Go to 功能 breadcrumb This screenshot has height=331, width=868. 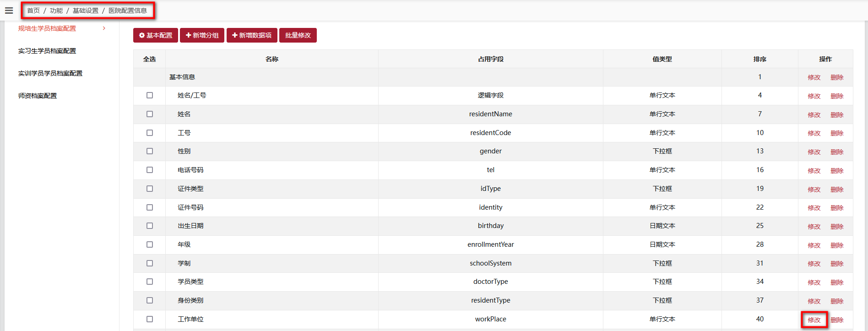(56, 11)
